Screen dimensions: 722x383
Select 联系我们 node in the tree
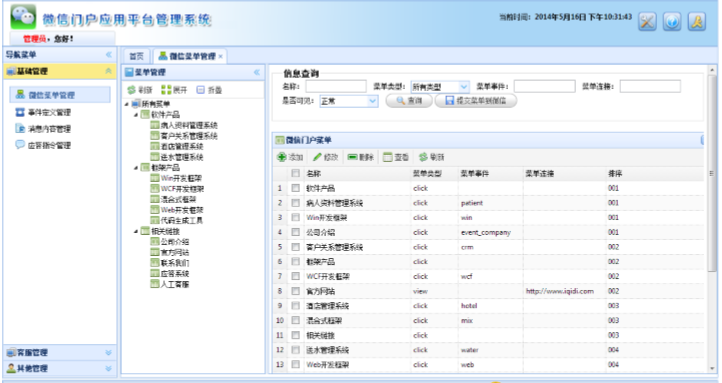point(175,263)
